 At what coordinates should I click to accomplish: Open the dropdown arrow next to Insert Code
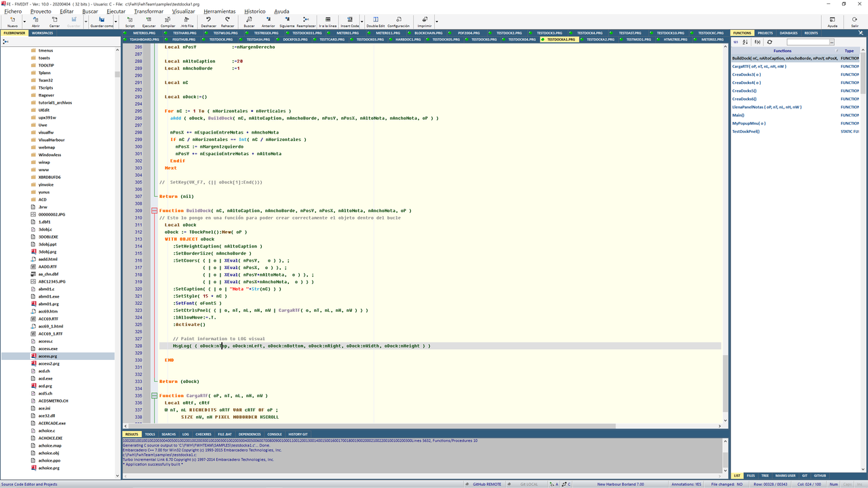pyautogui.click(x=362, y=22)
